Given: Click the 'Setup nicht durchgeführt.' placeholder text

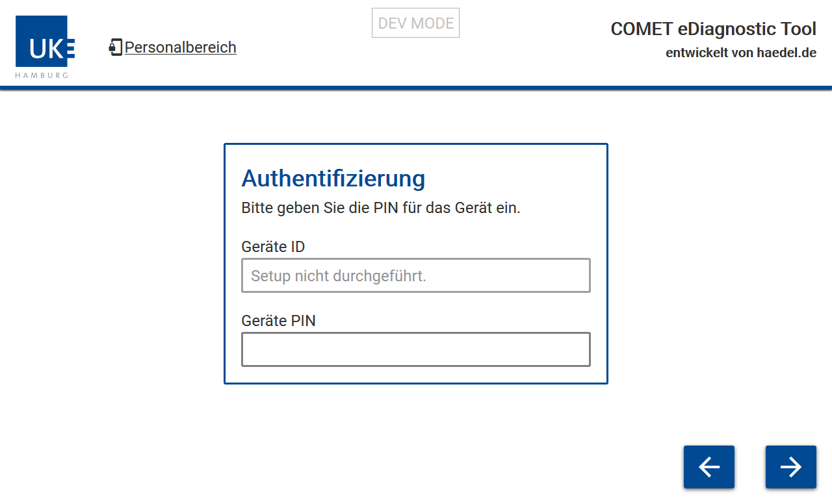Looking at the screenshot, I should pos(339,276).
